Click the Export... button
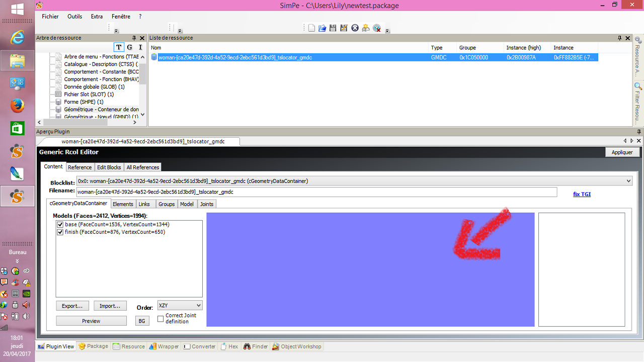Image resolution: width=644 pixels, height=362 pixels. point(72,306)
